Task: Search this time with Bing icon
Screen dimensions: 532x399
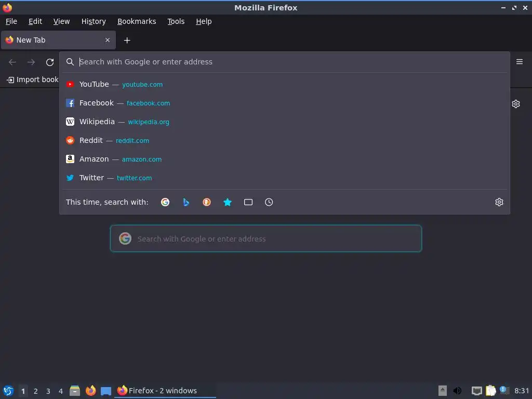Action: (x=186, y=202)
